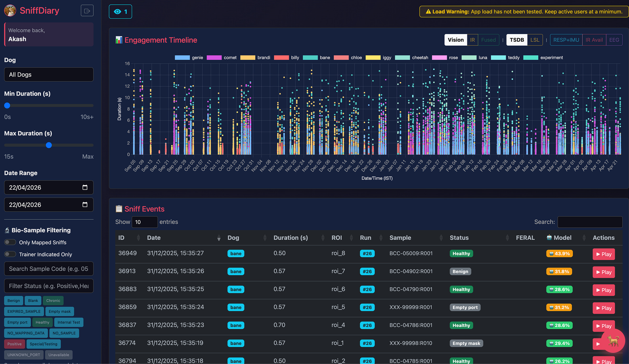Screen dimensions: 629x364
Task: Click the floating dog mascot icon
Action: click(613, 341)
